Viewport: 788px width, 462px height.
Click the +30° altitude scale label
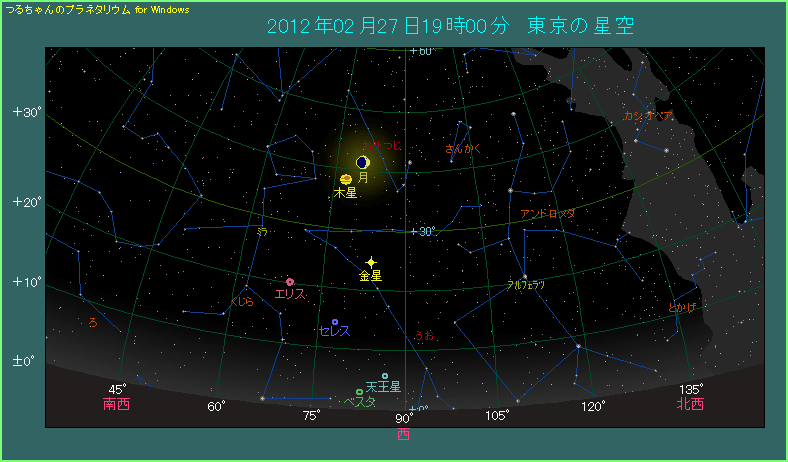pos(26,112)
